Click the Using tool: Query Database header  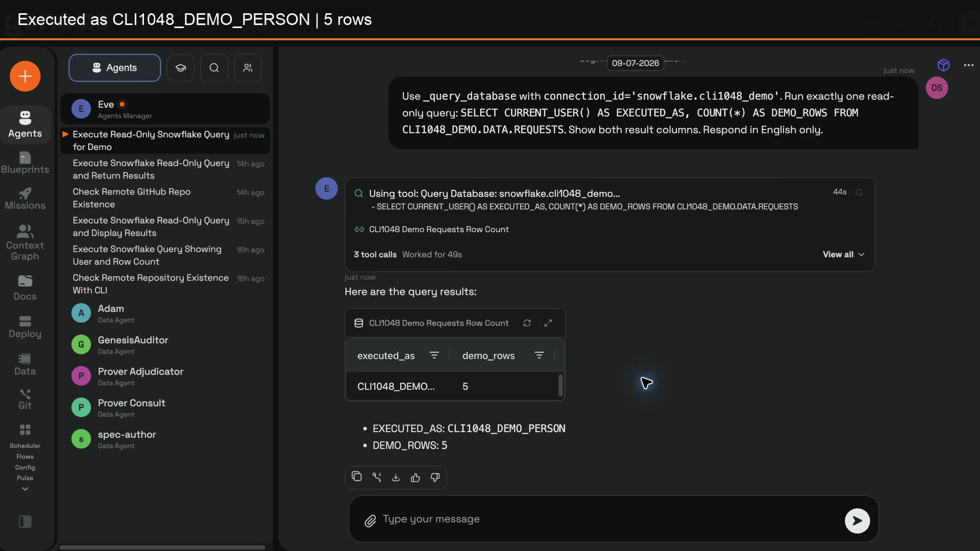(x=494, y=194)
